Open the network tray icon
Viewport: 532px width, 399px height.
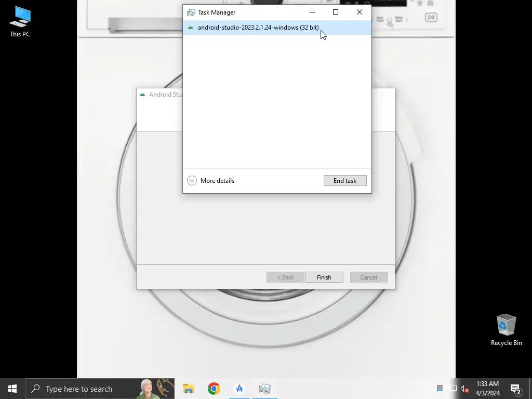(x=453, y=389)
